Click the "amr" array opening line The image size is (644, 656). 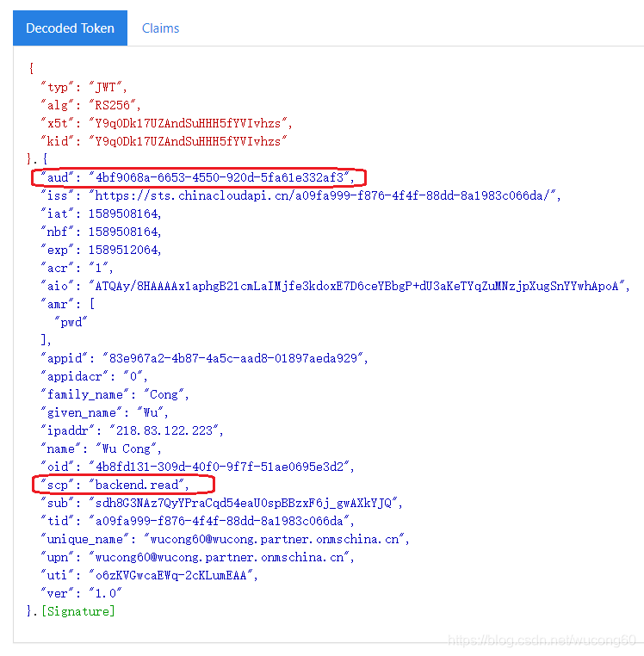68,304
